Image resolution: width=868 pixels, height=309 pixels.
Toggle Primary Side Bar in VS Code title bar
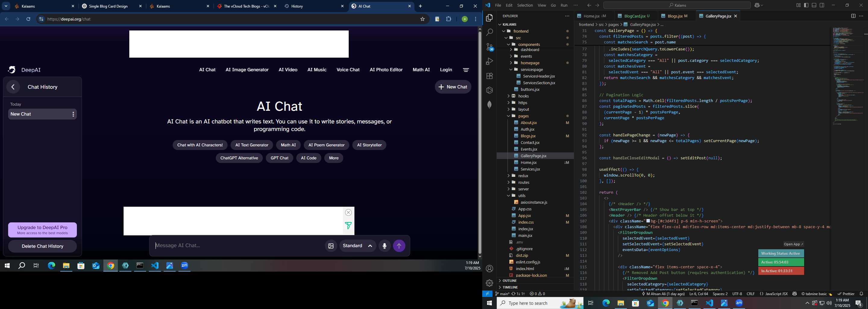point(806,5)
